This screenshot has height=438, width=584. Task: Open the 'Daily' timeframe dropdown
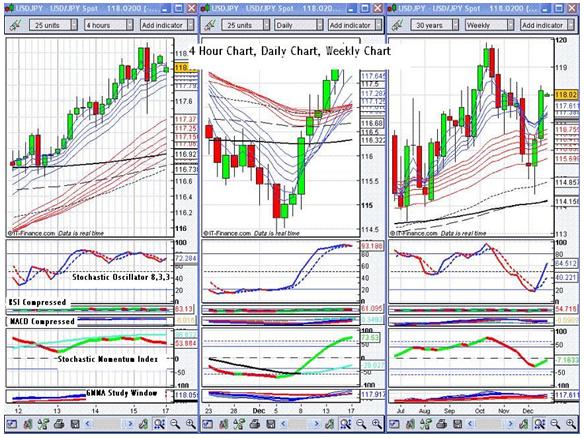point(299,25)
